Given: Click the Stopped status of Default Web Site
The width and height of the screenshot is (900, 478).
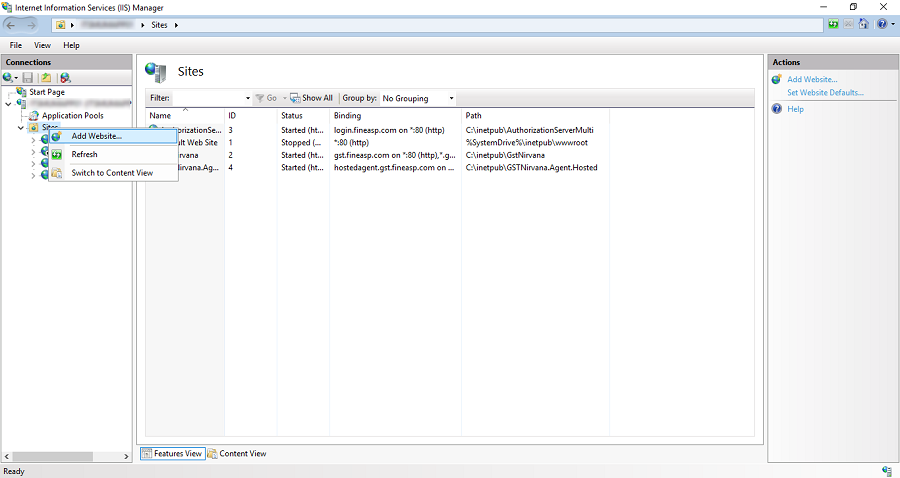Looking at the screenshot, I should pyautogui.click(x=301, y=142).
